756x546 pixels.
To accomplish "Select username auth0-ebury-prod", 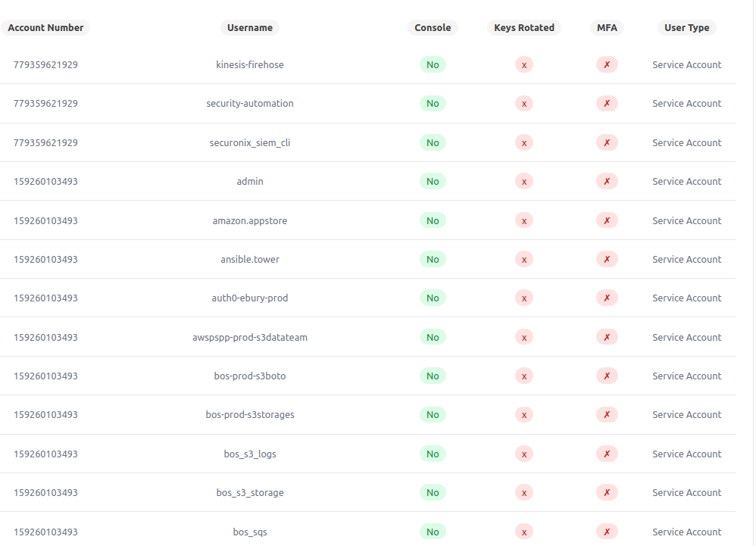I will click(x=250, y=298).
